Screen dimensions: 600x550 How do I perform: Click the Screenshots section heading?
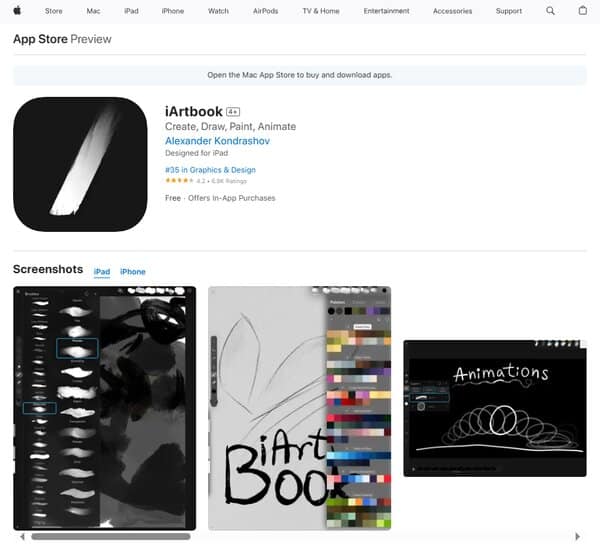(48, 269)
